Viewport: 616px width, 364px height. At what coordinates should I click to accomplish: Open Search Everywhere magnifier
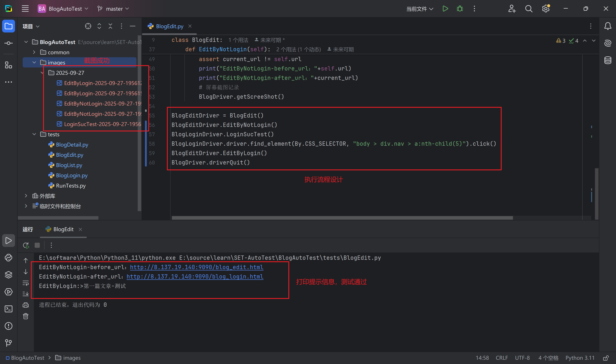(x=529, y=9)
